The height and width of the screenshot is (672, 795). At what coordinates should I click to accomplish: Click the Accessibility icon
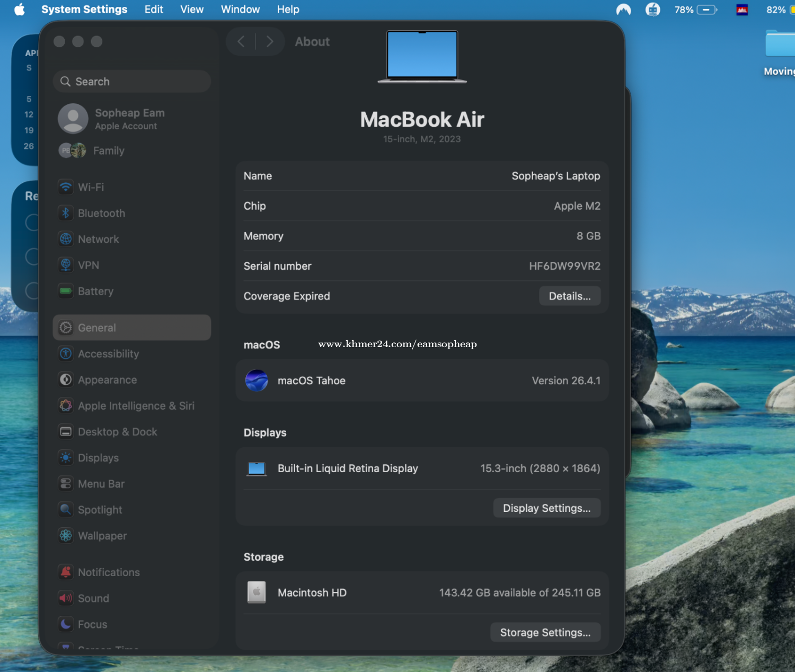66,353
